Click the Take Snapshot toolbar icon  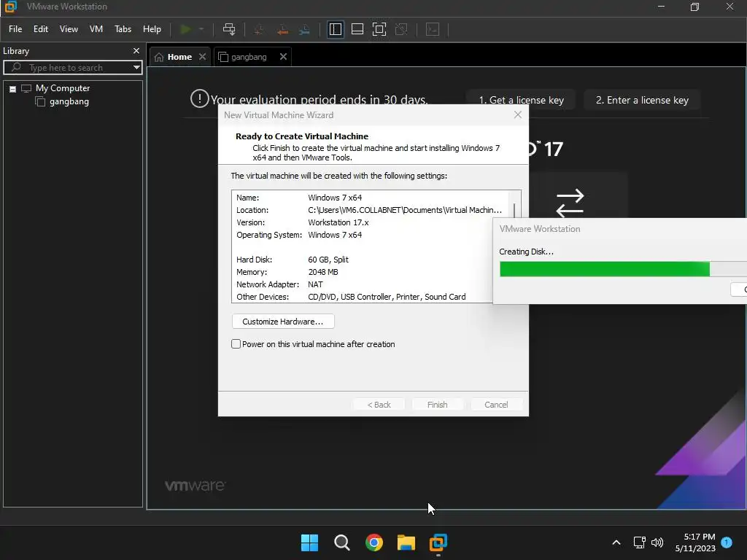(x=259, y=29)
